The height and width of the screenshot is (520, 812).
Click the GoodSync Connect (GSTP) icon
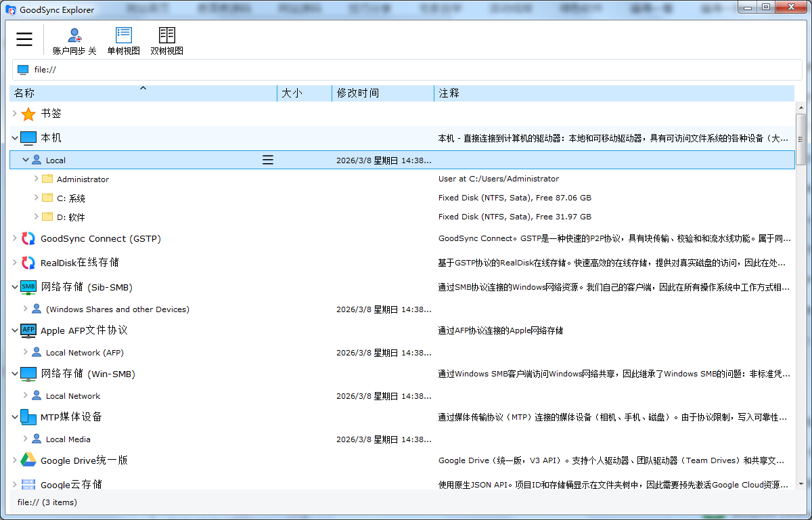click(x=28, y=238)
